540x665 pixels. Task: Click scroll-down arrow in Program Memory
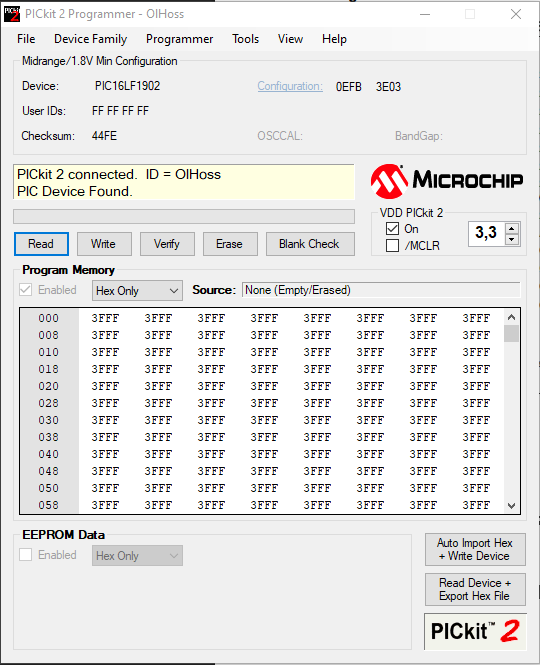click(512, 506)
